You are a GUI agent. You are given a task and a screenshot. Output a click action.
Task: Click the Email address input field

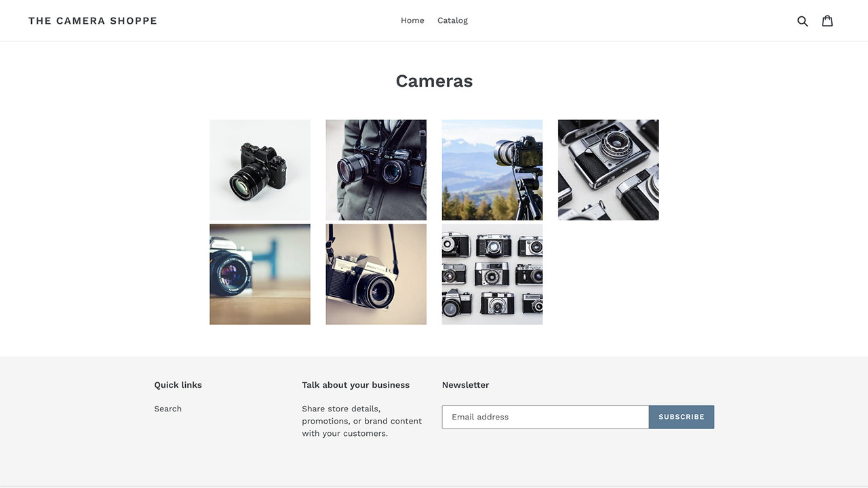(x=545, y=417)
